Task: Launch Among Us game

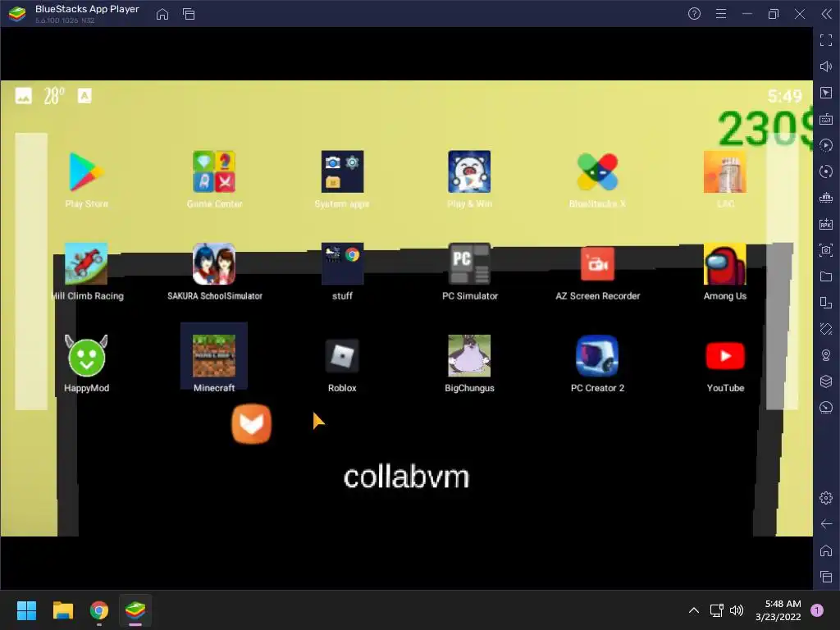Action: click(x=725, y=264)
